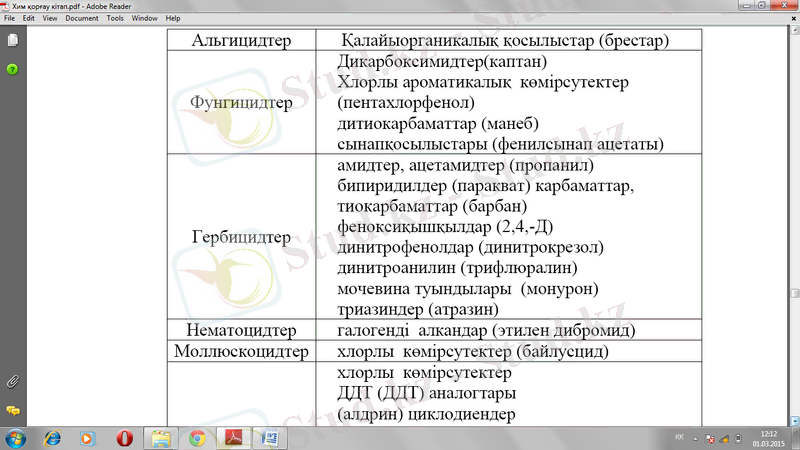The height and width of the screenshot is (450, 800).
Task: Click '(алдрин) циклодиендер' line
Action: pos(426,414)
